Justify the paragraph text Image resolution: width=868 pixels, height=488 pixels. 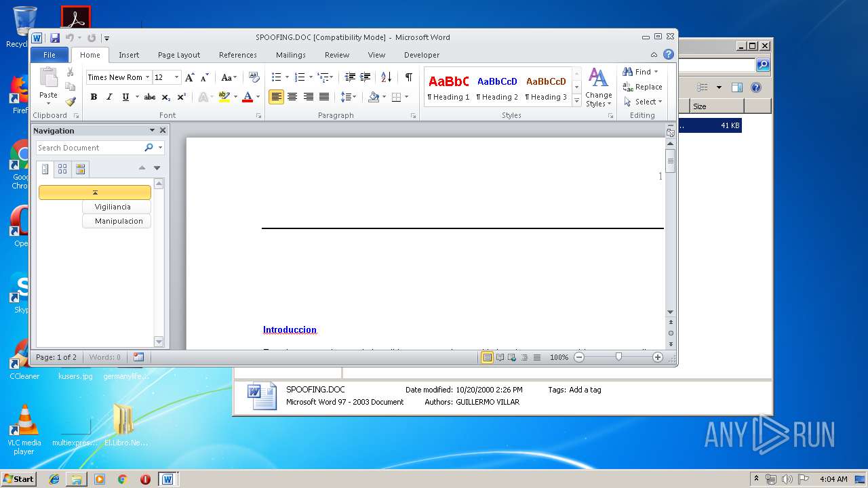[x=324, y=97]
